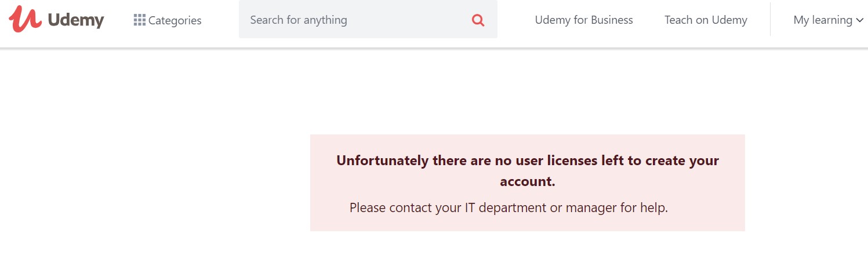Click the red Udemy U logo mark
This screenshot has height=277, width=868.
25,19
